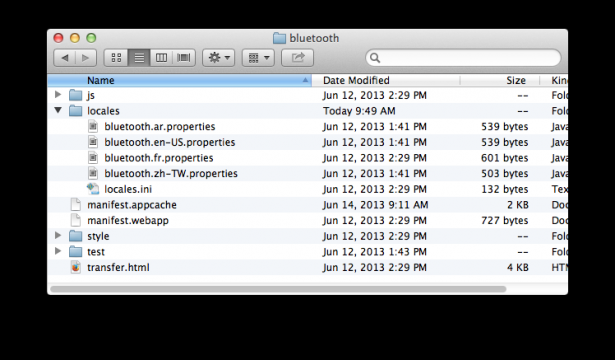This screenshot has width=615, height=360.
Task: Expand the test folder triangle
Action: click(x=58, y=251)
